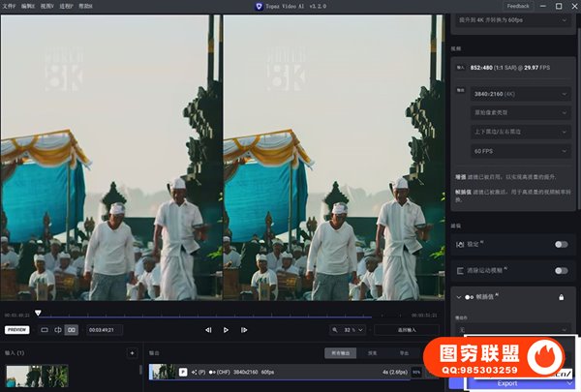Click the lock icon on frame interpolation
The image size is (581, 392).
pos(561,298)
